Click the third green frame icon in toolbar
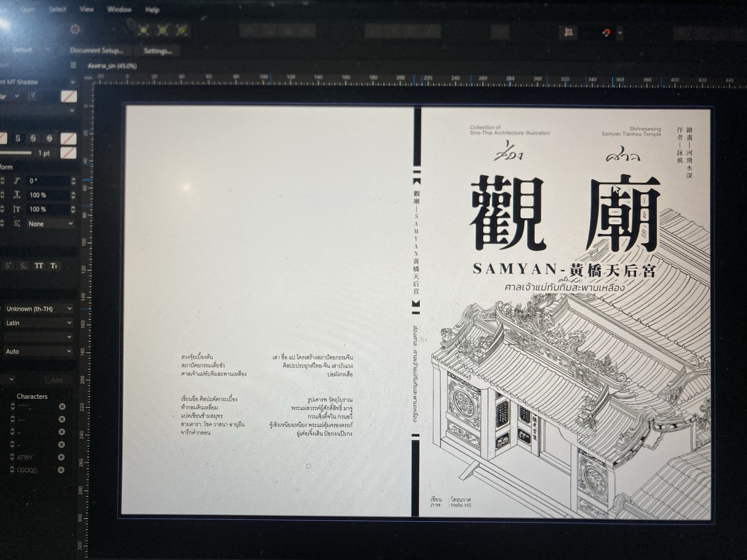 pyautogui.click(x=182, y=30)
